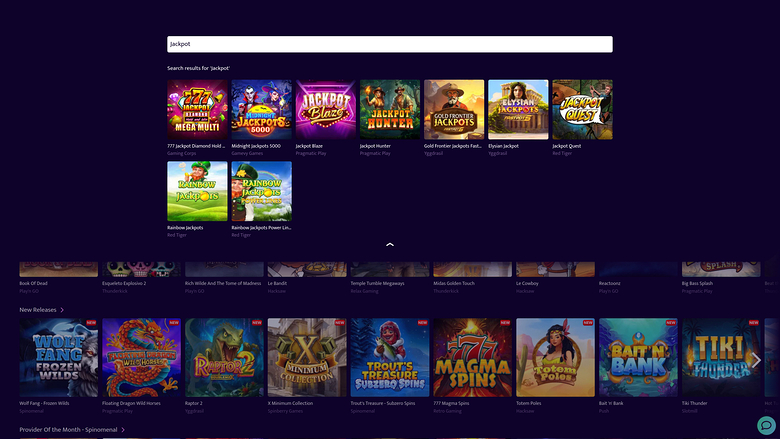Click the Esqueleto Explosivo 2 title

click(124, 283)
